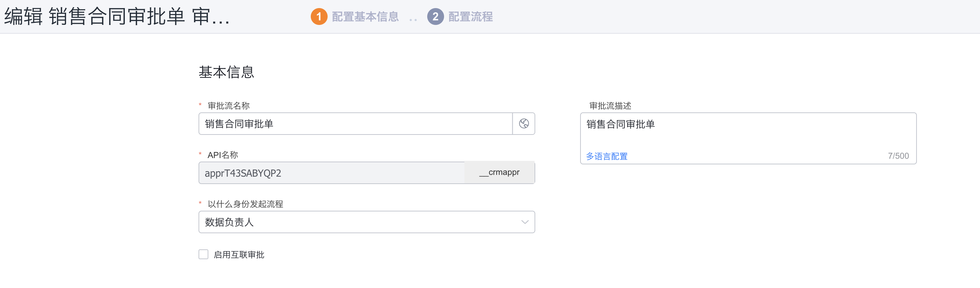This screenshot has height=288, width=980.
Task: Click the 基本信息 section heading
Action: [226, 72]
